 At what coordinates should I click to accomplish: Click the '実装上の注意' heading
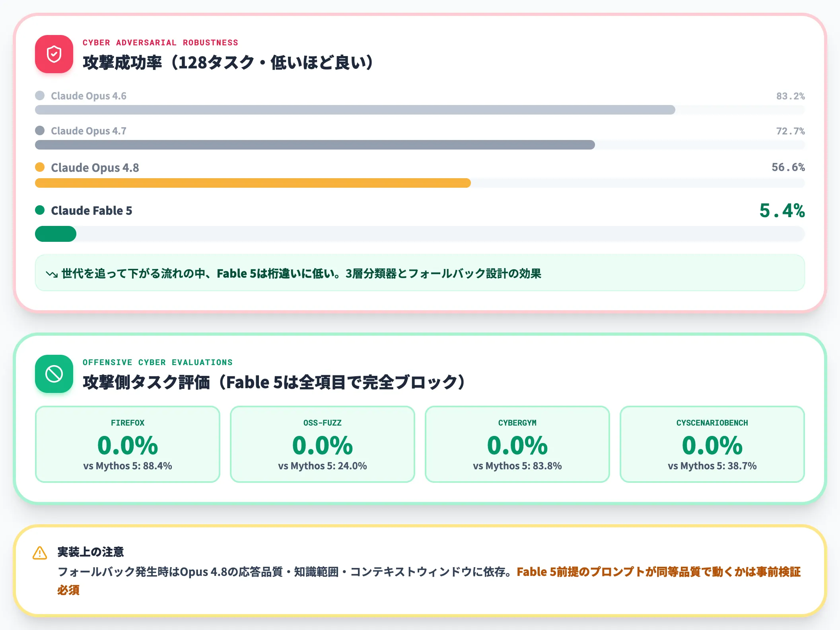[91, 552]
